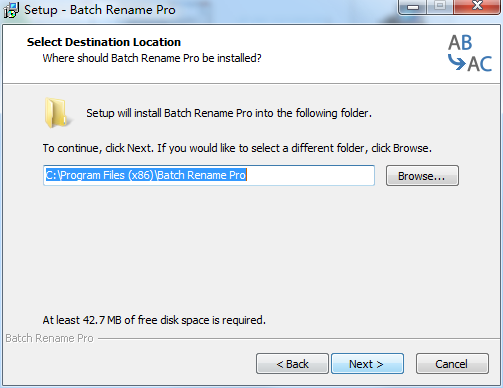This screenshot has height=388, width=503.
Task: Click the blue curved arrow in the logo
Action: point(456,62)
